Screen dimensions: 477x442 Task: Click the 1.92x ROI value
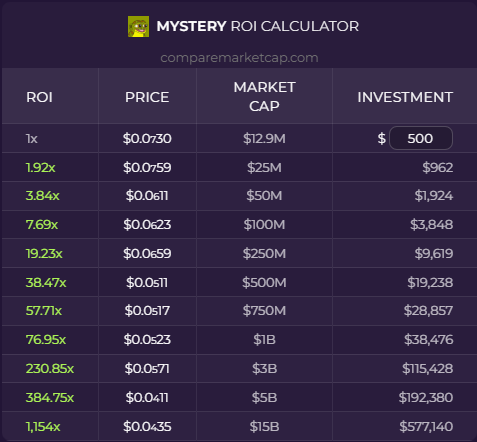click(x=40, y=167)
